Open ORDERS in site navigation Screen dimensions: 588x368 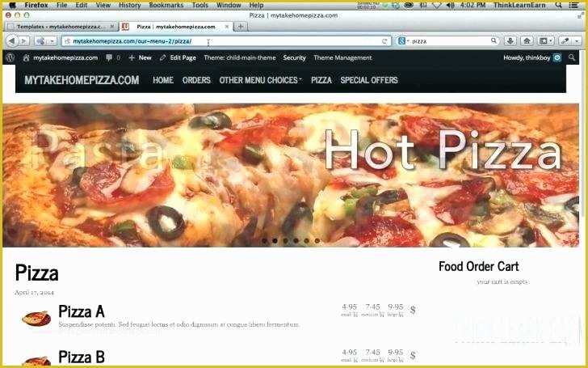pos(196,80)
